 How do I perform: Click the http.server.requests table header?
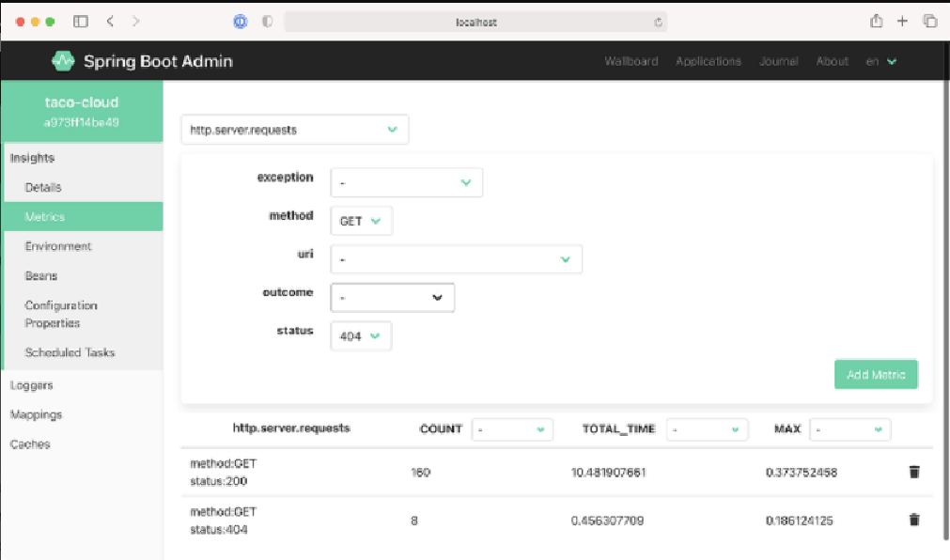[x=291, y=428]
